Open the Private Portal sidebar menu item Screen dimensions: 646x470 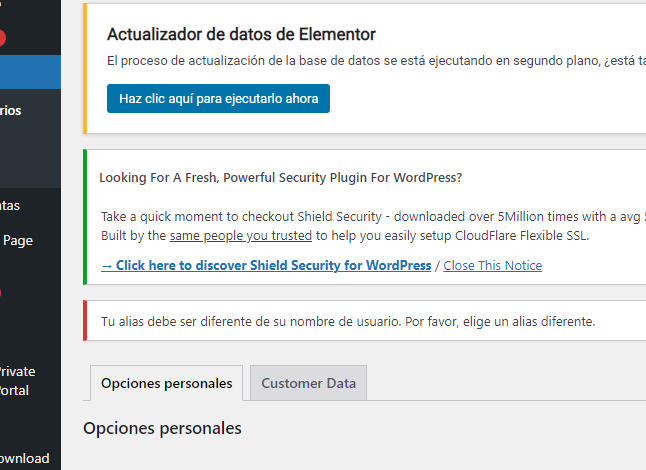(x=16, y=381)
